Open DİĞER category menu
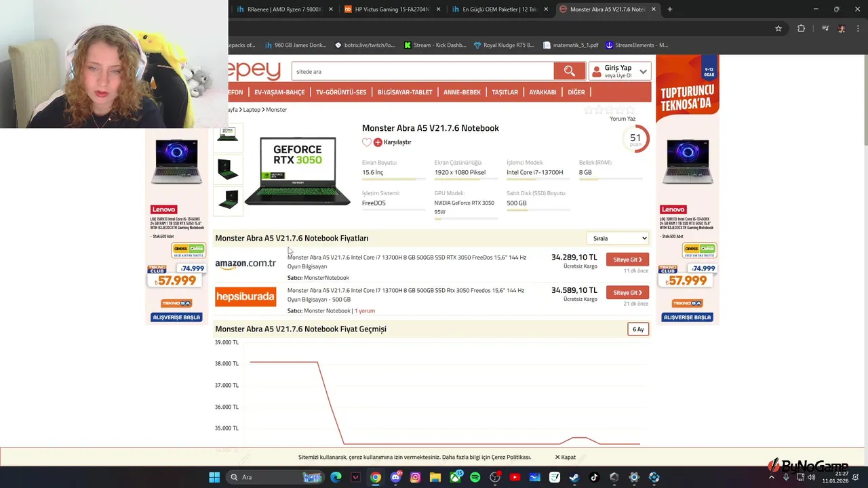The image size is (868, 488). (576, 92)
